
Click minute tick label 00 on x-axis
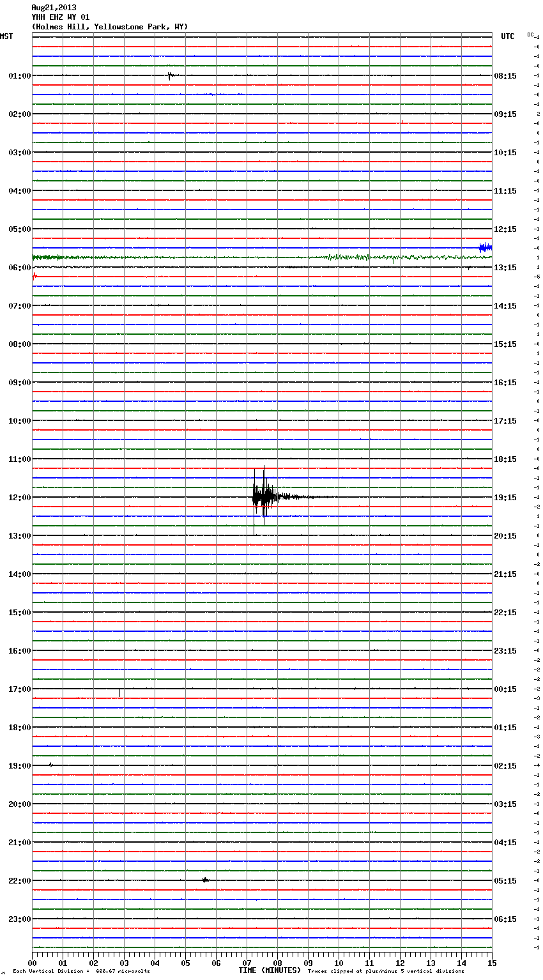tap(32, 963)
